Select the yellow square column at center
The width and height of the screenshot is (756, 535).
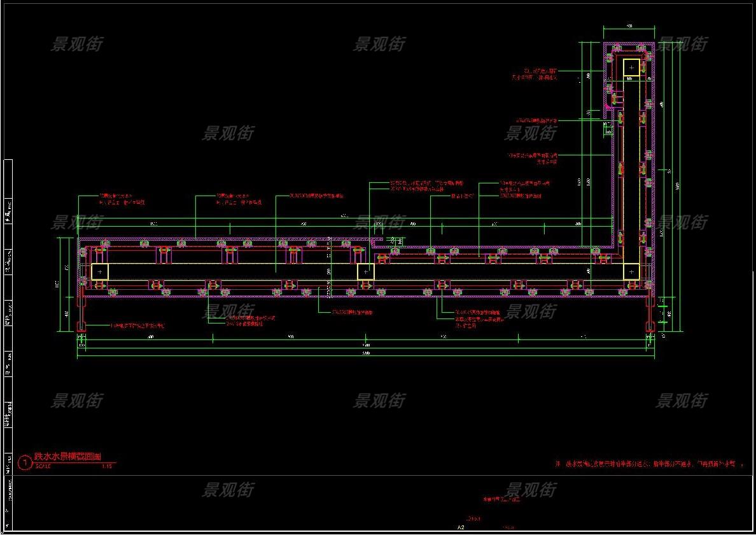365,272
